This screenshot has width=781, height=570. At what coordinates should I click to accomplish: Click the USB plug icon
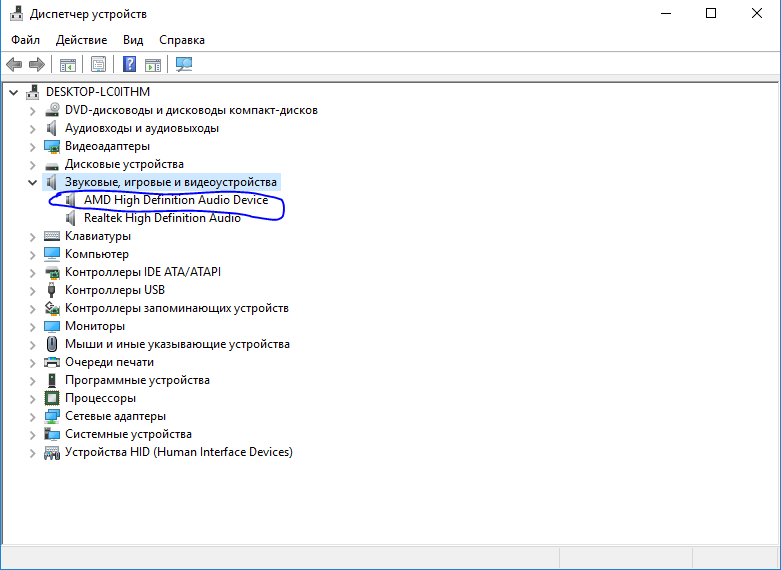(51, 290)
